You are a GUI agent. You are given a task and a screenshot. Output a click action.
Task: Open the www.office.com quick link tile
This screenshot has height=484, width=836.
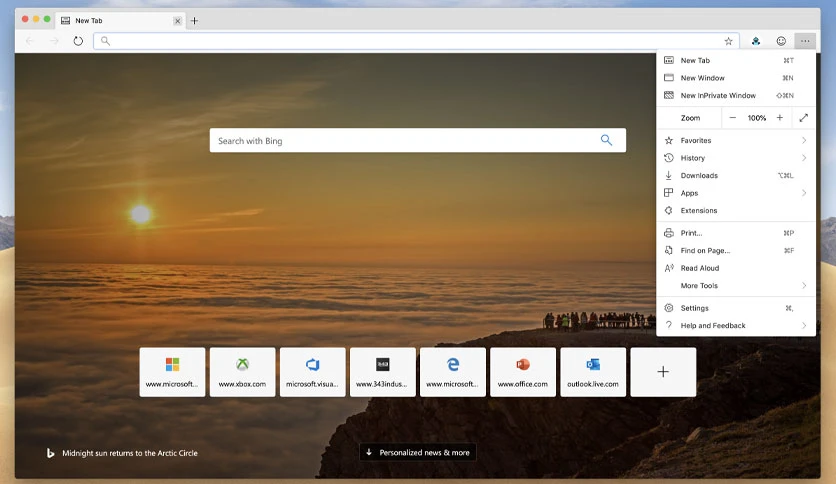point(523,372)
